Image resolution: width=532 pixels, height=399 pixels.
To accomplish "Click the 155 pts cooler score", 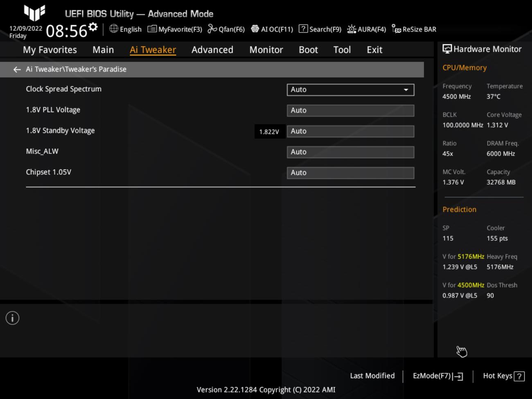I will point(497,239).
